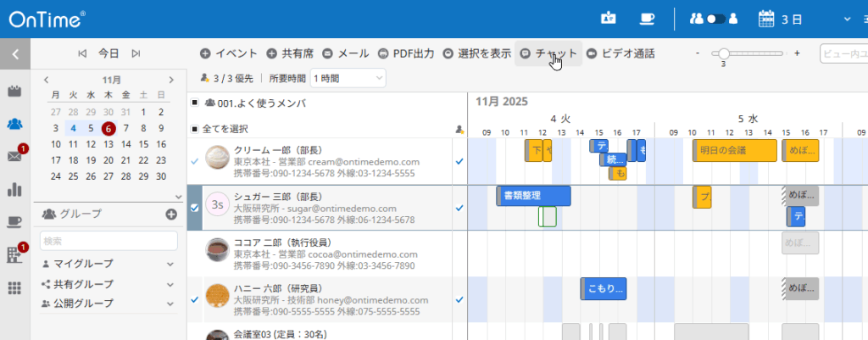Click the coffee cup icon in top bar

[x=647, y=18]
